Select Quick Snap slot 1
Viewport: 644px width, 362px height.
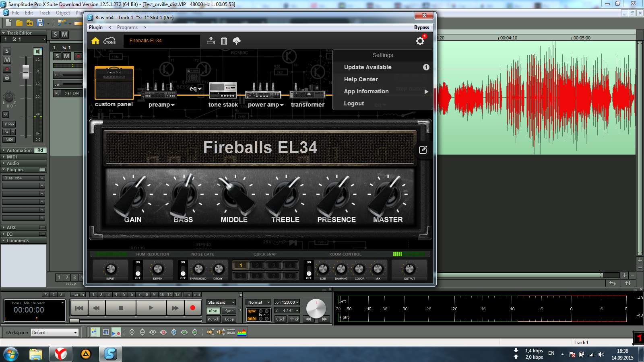(x=241, y=265)
